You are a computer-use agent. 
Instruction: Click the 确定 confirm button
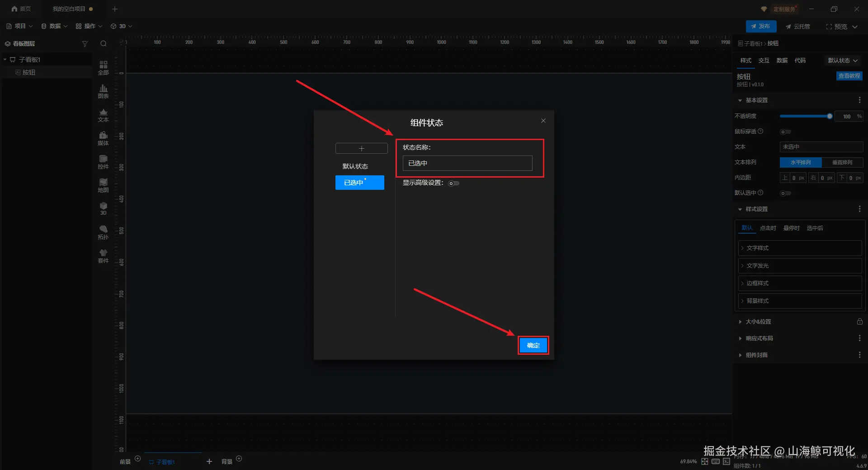pos(533,345)
